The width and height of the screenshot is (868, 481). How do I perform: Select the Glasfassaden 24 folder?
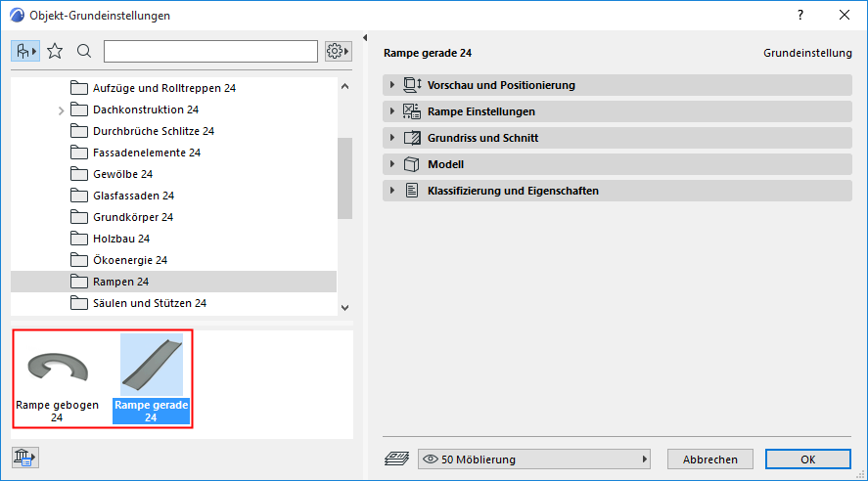pos(133,196)
